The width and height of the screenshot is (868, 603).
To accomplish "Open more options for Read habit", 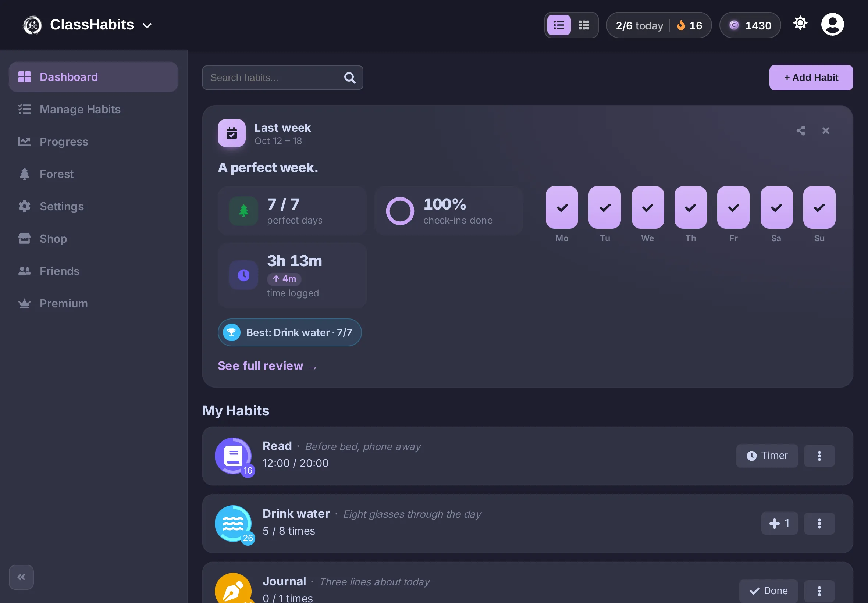I will tap(819, 456).
